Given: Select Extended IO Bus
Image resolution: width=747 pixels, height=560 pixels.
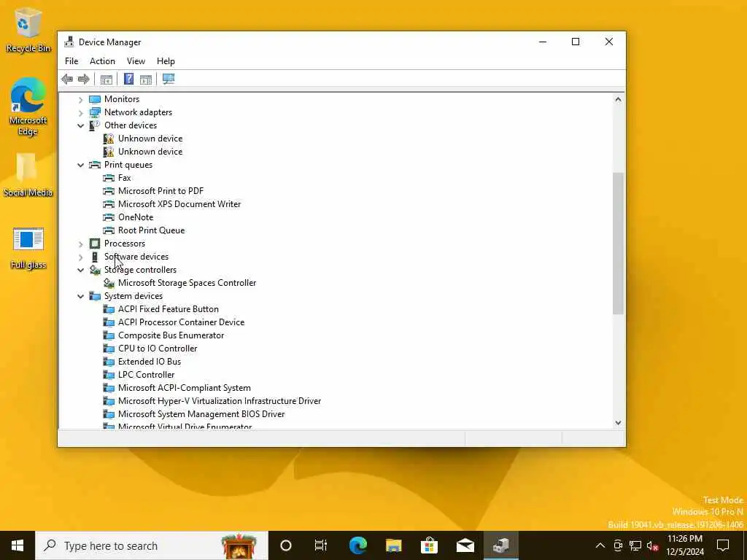Looking at the screenshot, I should coord(150,362).
